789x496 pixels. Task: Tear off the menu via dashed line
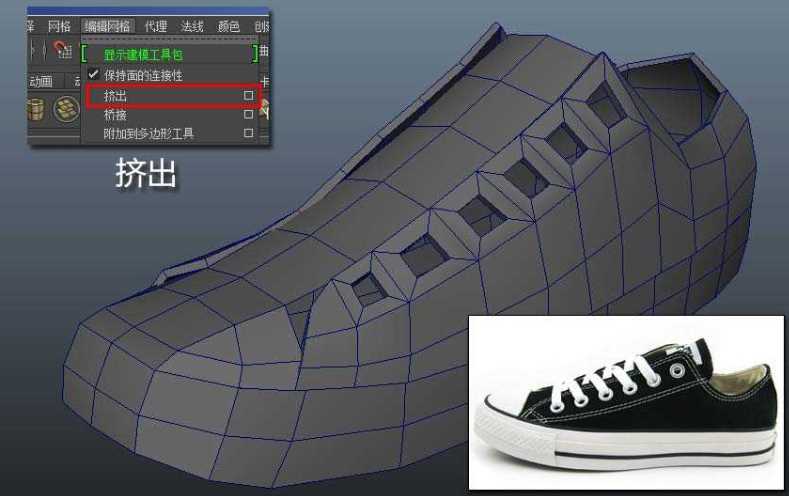(x=170, y=39)
